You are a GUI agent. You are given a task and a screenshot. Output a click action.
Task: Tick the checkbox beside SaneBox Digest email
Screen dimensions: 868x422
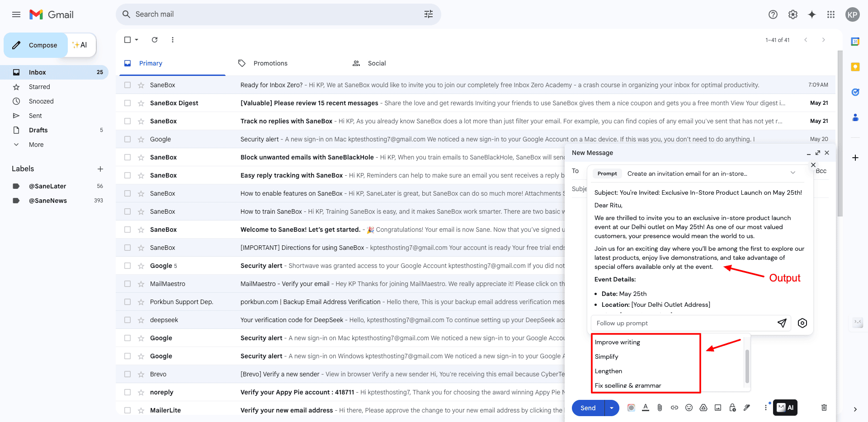127,103
